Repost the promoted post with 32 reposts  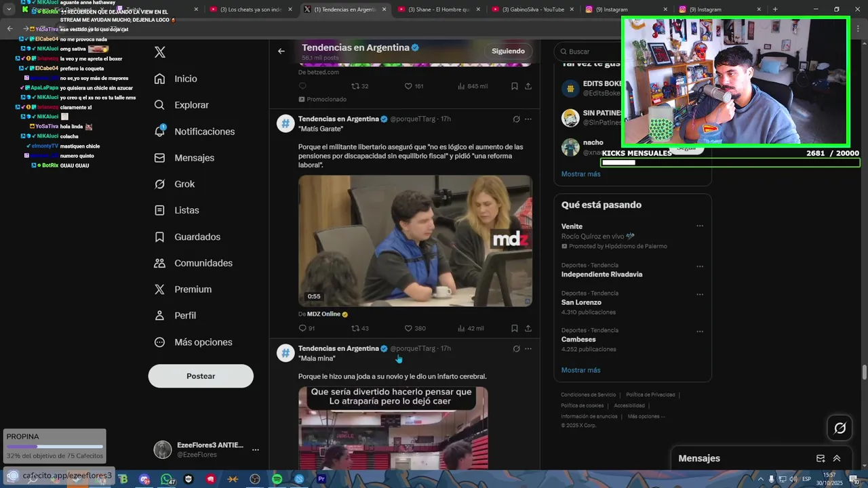359,86
